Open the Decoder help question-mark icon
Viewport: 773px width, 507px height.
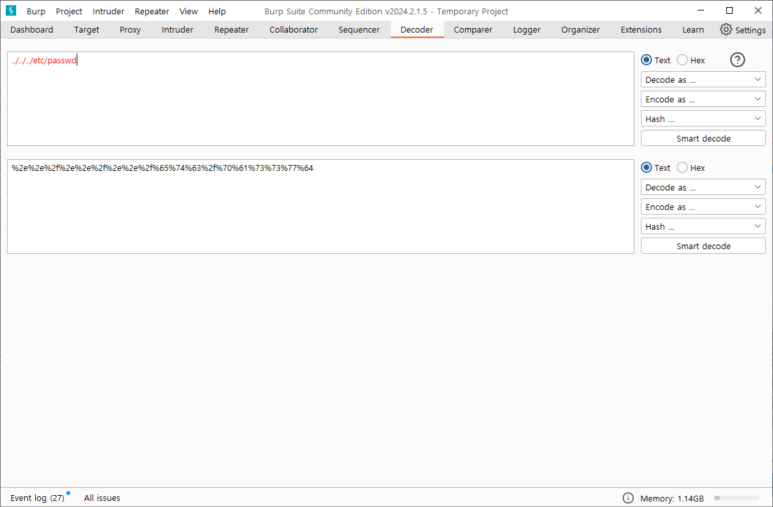pos(737,60)
